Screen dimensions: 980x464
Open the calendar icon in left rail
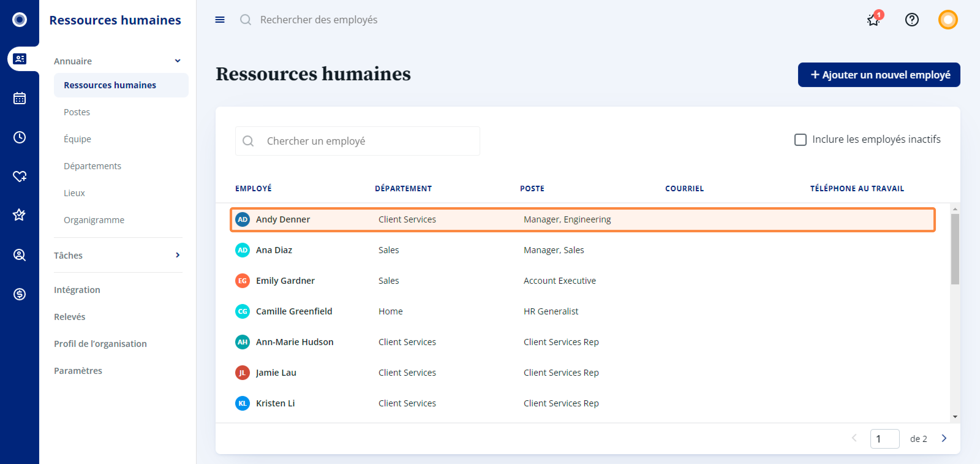point(19,98)
